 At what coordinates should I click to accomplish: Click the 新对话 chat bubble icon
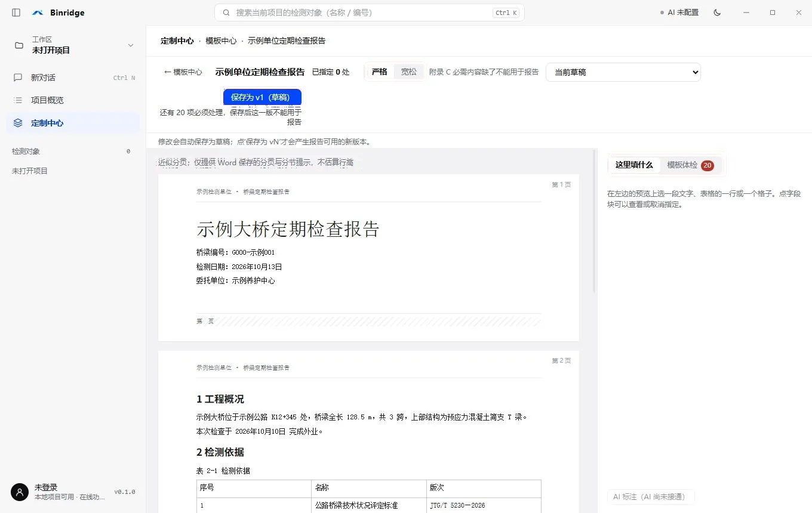coord(18,78)
